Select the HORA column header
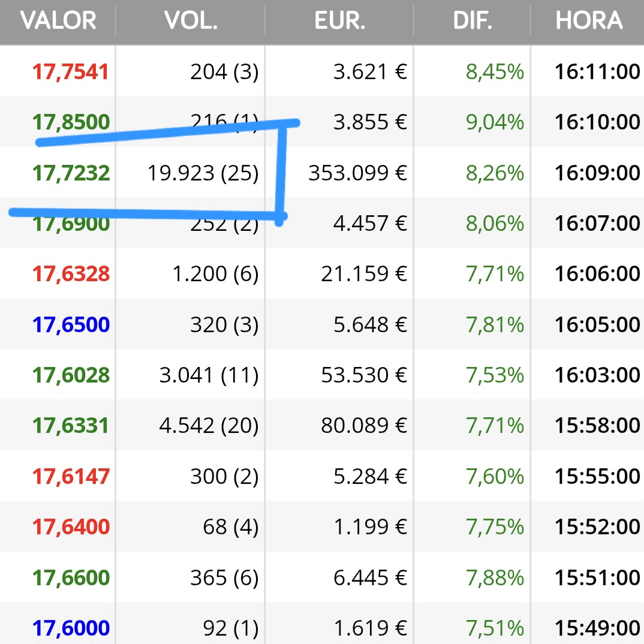Image resolution: width=644 pixels, height=644 pixels. point(589,20)
